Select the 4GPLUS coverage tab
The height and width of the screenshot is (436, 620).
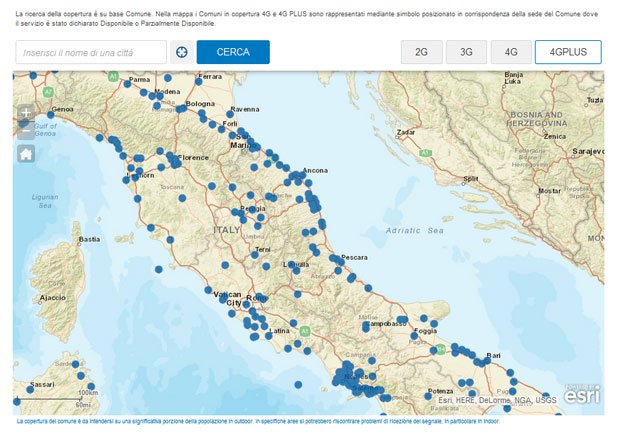(568, 52)
